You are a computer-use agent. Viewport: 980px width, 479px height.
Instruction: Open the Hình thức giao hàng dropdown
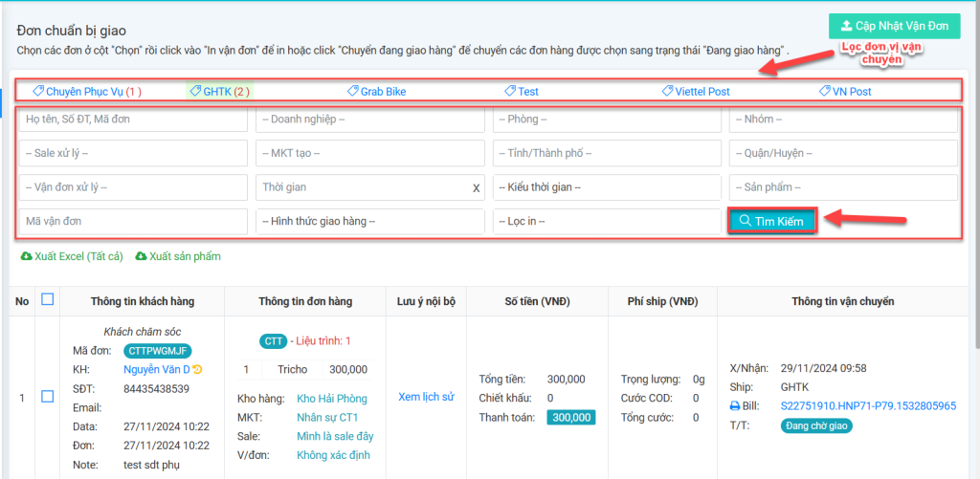pos(370,222)
